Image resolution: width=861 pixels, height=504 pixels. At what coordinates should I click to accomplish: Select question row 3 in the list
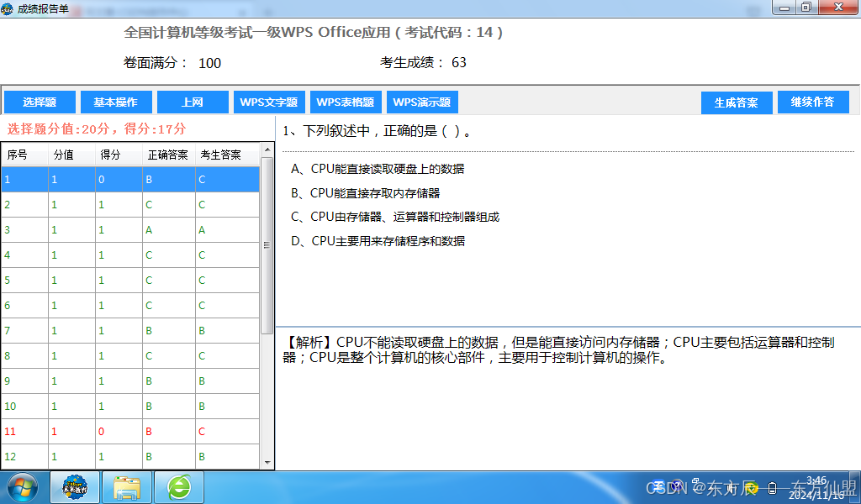click(x=130, y=230)
